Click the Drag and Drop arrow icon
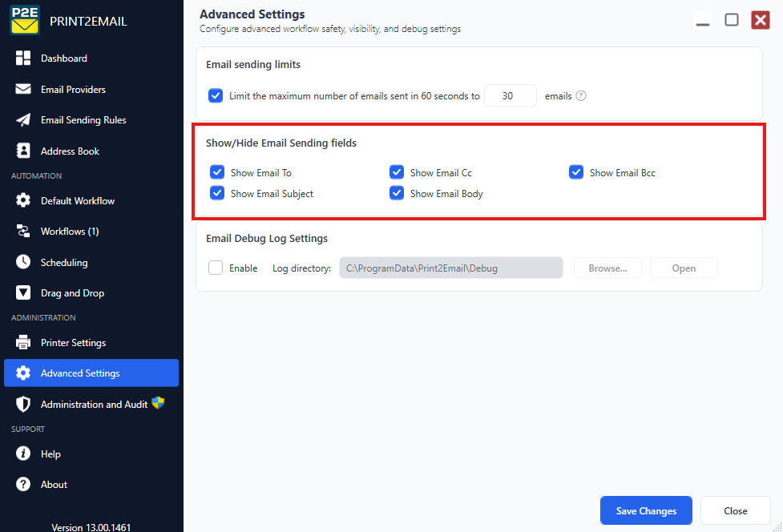783x532 pixels. click(x=23, y=293)
